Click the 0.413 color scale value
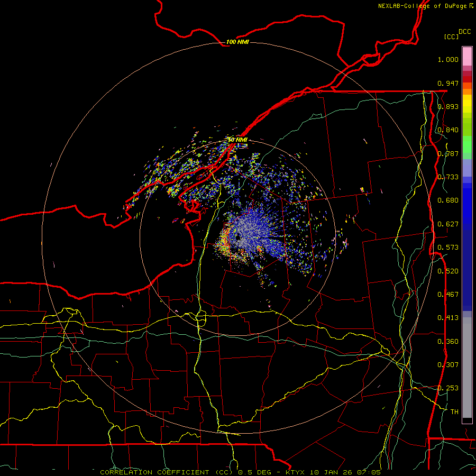Image resolution: width=476 pixels, height=476 pixels. (x=448, y=318)
